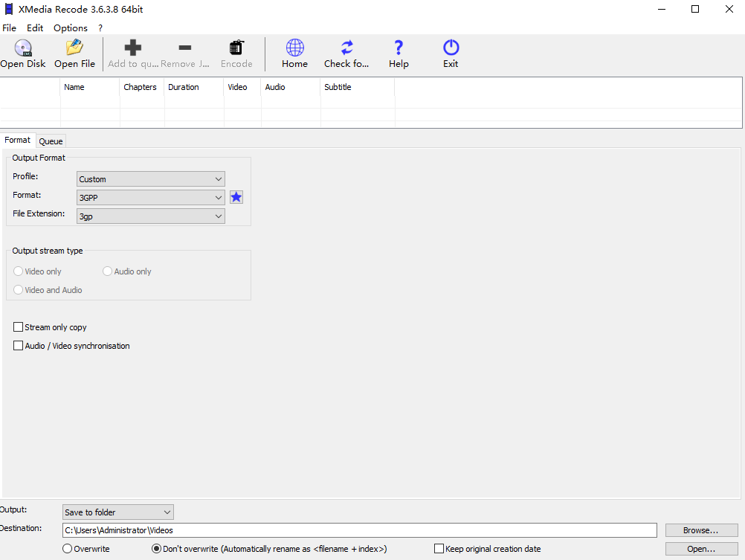Open the Output dropdown Save to folder
The height and width of the screenshot is (560, 745).
117,512
